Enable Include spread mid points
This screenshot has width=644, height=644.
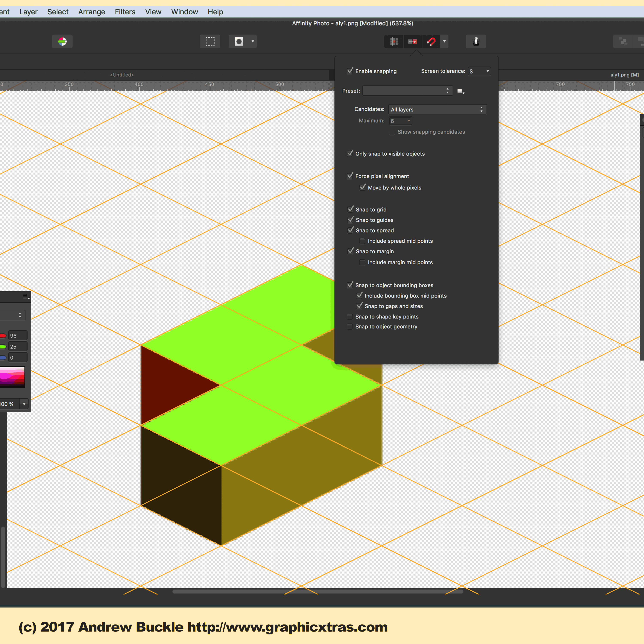click(x=362, y=241)
